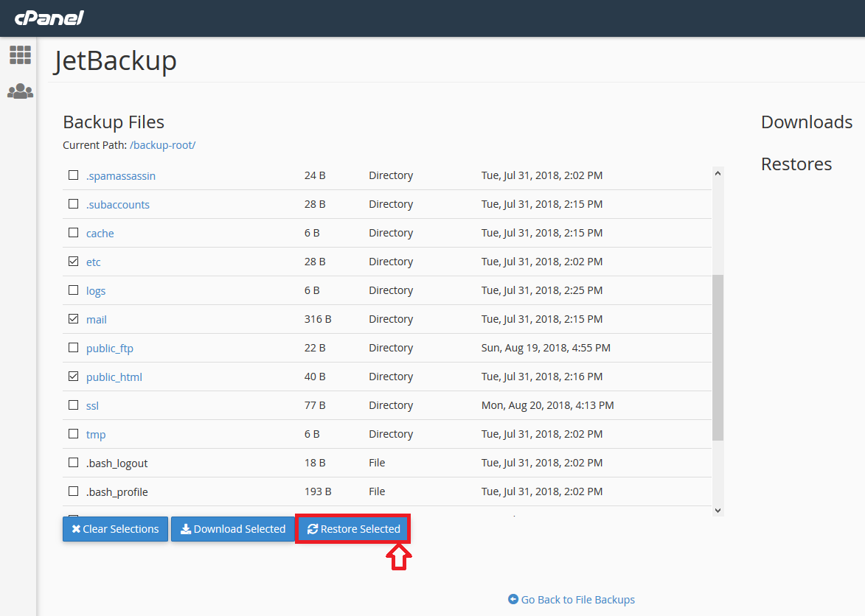Screen dimensions: 865x616
Task: Click the cPanel logo in header
Action: pyautogui.click(x=49, y=18)
